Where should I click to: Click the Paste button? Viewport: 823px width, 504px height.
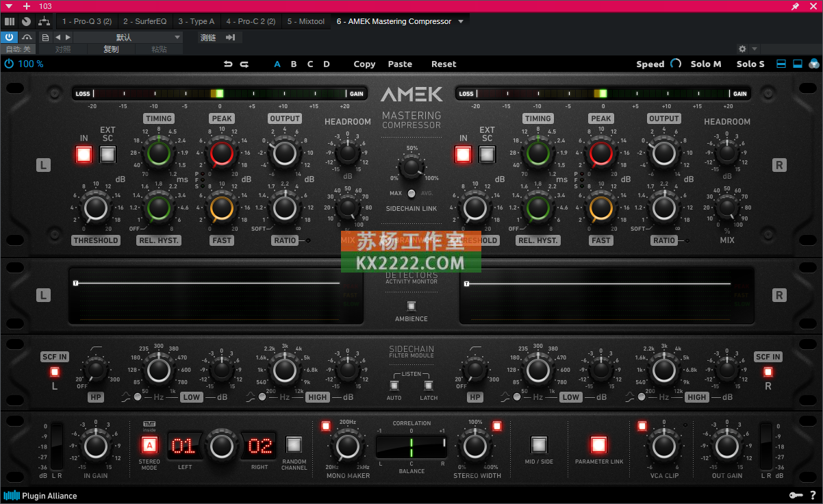[400, 64]
